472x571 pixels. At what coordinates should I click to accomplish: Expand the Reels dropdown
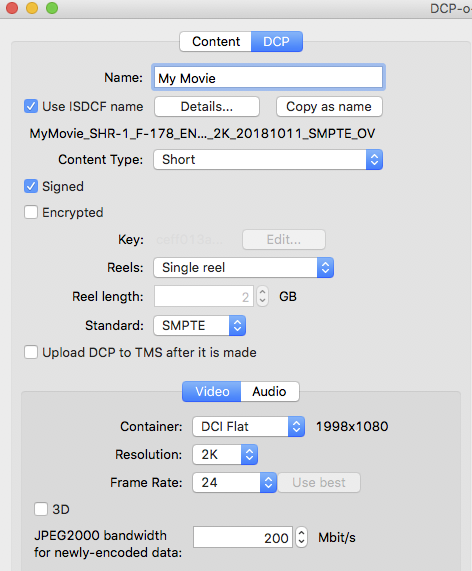point(244,268)
